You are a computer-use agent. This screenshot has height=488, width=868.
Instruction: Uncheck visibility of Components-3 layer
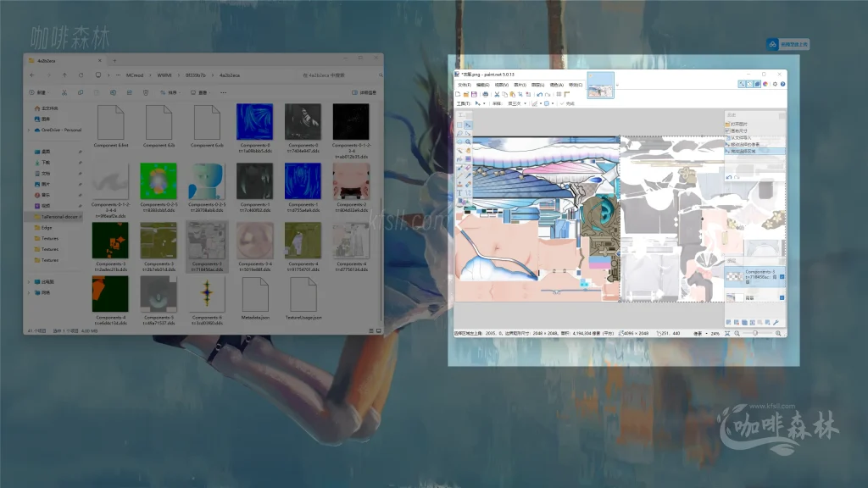782,277
